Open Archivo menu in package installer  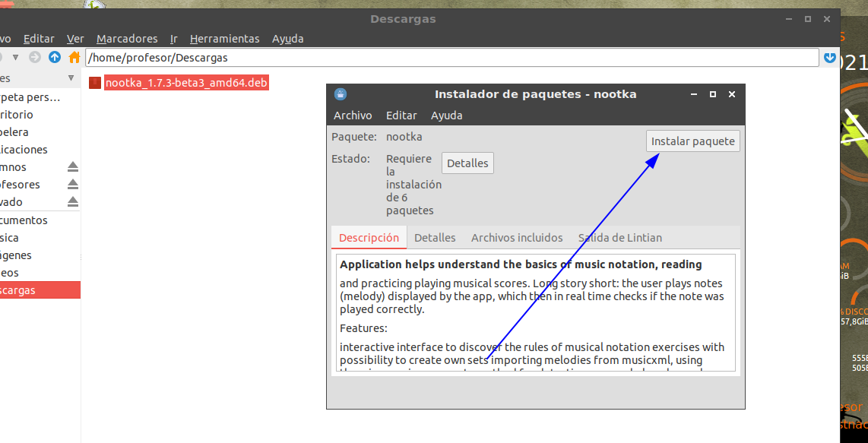pyautogui.click(x=353, y=115)
